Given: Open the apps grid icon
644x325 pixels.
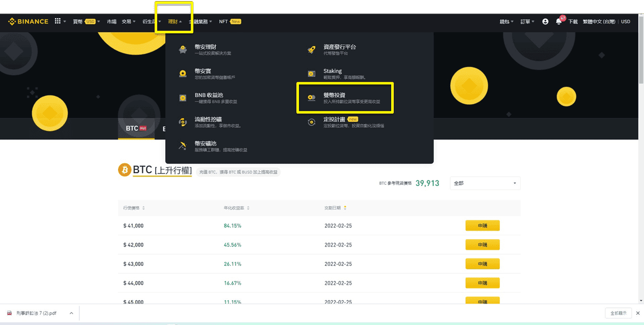Looking at the screenshot, I should pos(58,21).
